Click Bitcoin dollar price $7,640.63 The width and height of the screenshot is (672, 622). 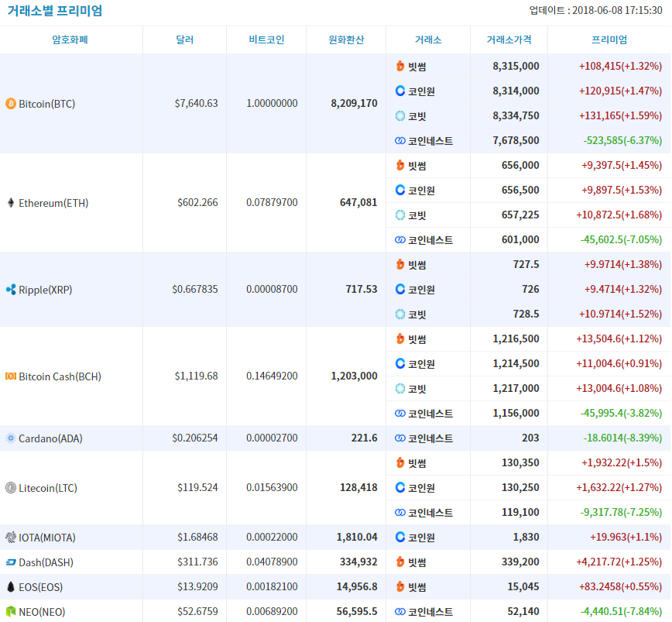click(197, 103)
